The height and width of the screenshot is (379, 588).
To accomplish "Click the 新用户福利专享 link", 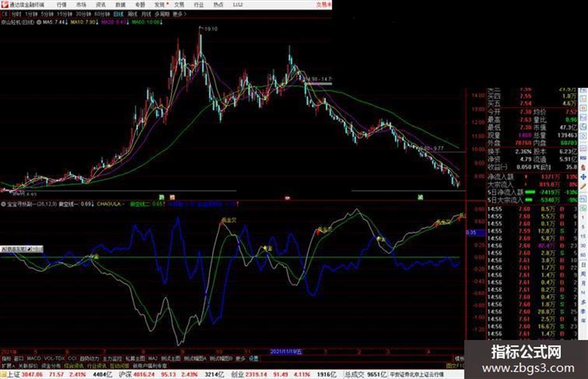I will [149, 365].
